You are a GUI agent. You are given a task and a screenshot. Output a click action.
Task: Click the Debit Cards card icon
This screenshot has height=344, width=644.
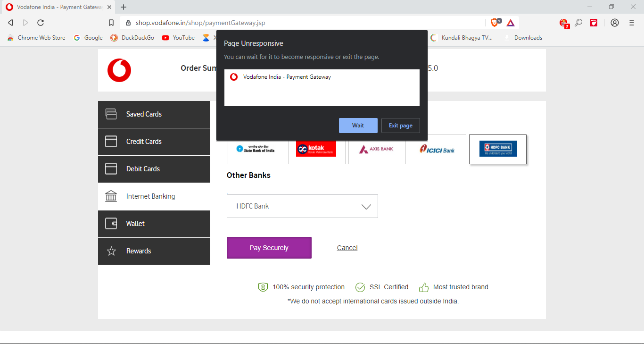111,169
